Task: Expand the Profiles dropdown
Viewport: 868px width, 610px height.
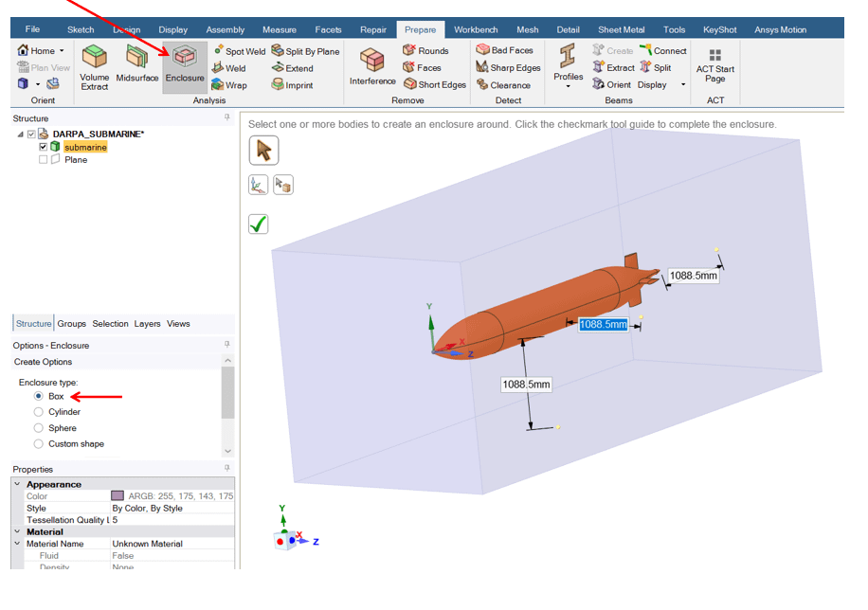Action: tap(569, 86)
